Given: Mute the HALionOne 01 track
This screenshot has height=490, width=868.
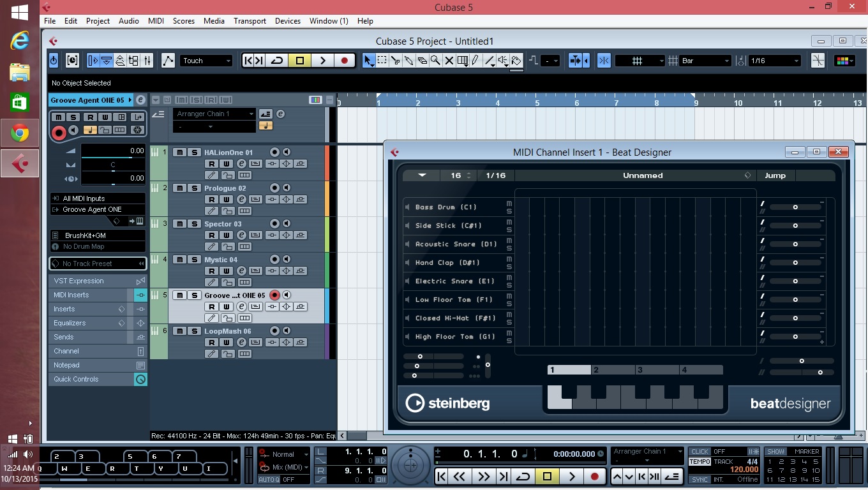Looking at the screenshot, I should [x=179, y=152].
